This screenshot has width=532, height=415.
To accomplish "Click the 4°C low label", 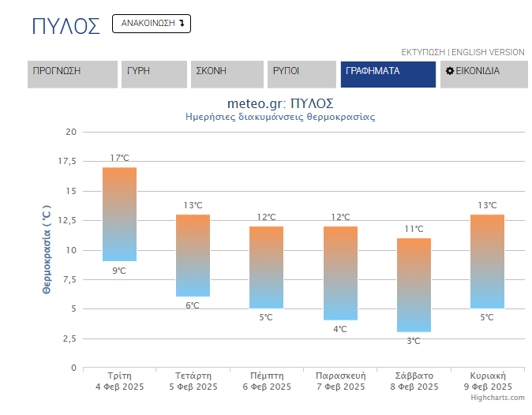I will [340, 329].
